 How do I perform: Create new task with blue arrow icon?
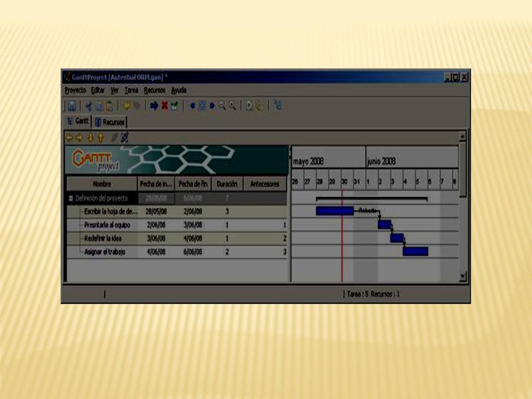pyautogui.click(x=154, y=106)
